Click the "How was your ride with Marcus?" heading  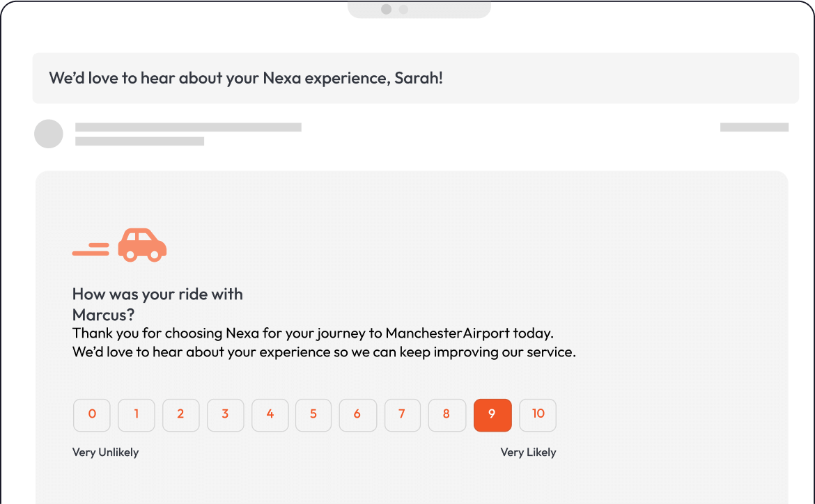(157, 304)
